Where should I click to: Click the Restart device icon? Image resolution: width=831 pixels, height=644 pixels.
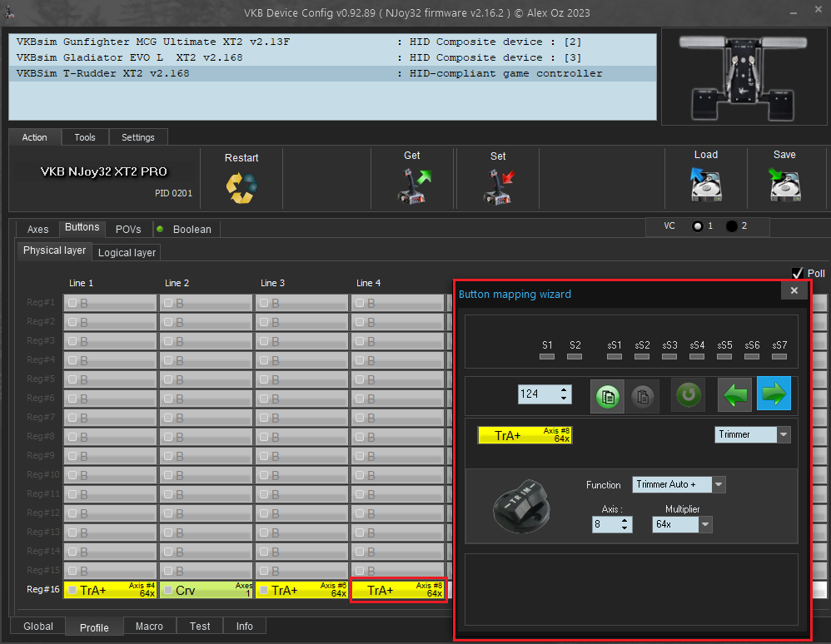241,187
